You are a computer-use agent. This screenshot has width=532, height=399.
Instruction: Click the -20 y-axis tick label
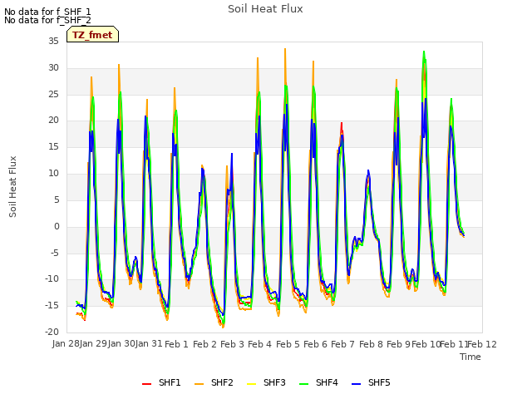click(52, 332)
